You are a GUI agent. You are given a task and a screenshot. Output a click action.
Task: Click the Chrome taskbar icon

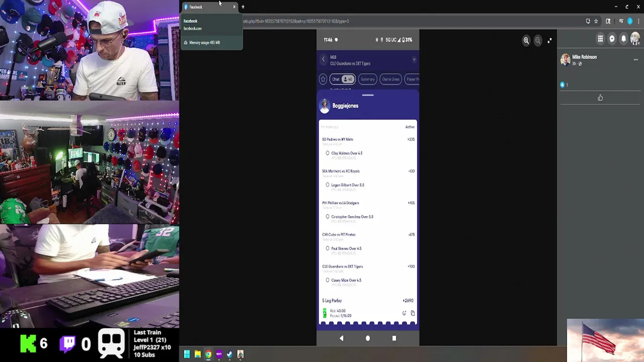(x=208, y=354)
